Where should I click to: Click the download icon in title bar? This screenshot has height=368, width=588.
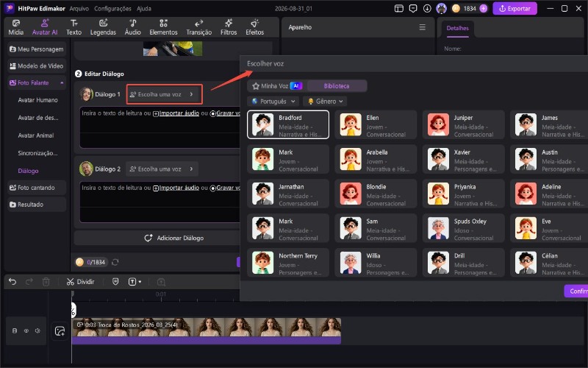pyautogui.click(x=427, y=8)
